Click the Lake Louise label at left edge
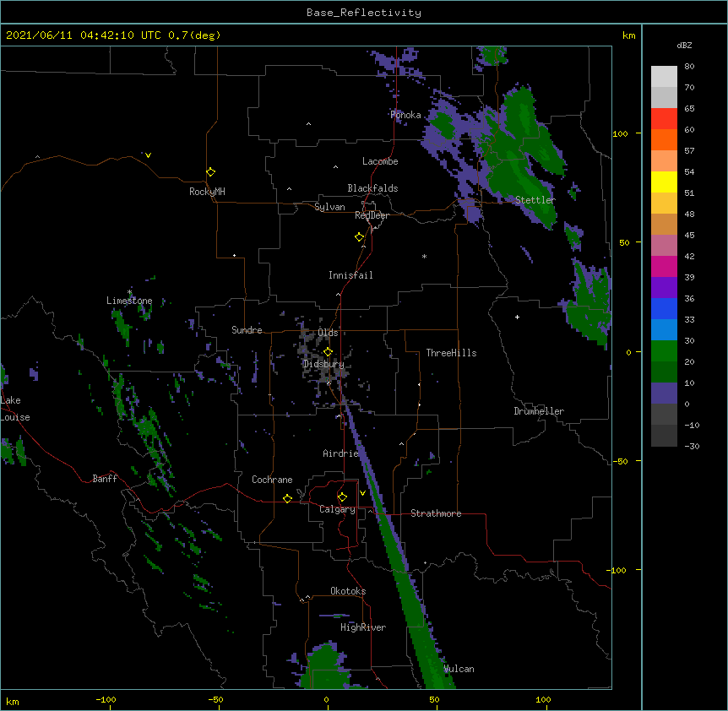 pyautogui.click(x=15, y=409)
